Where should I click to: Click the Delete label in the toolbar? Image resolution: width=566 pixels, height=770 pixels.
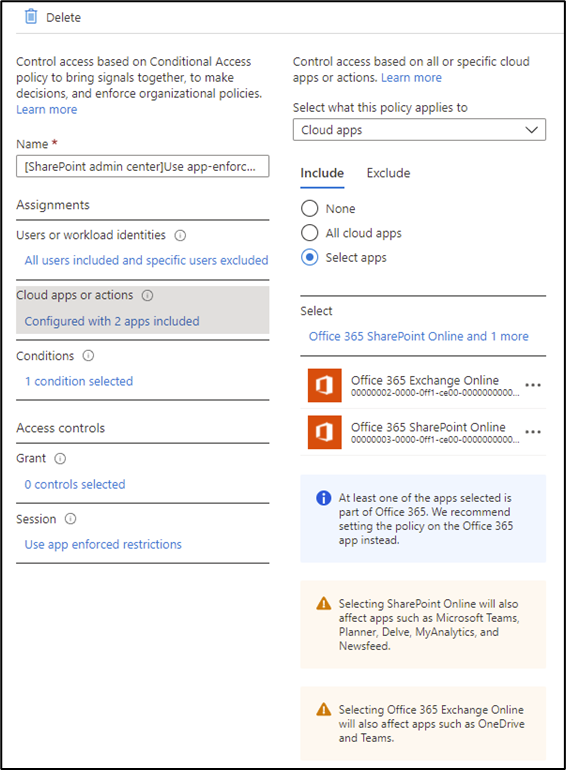pos(63,18)
